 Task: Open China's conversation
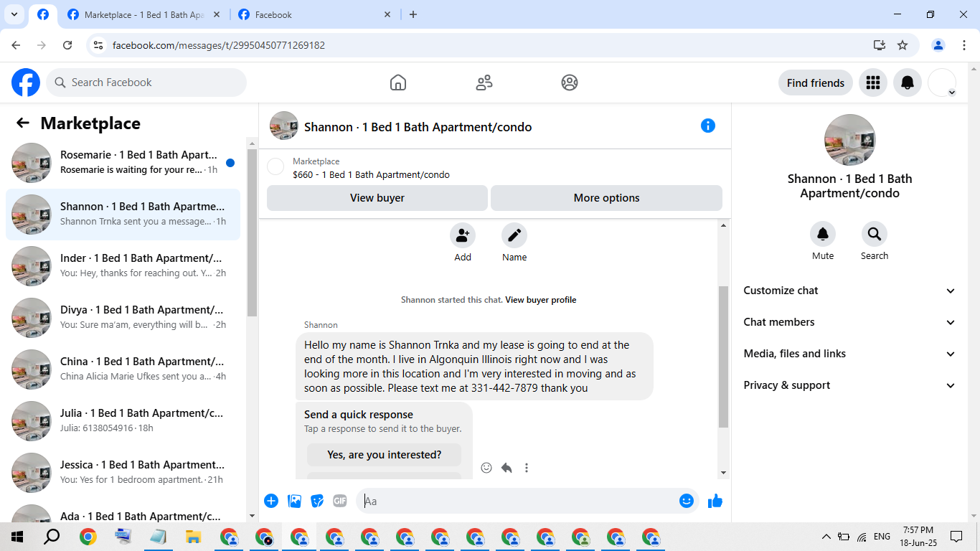click(x=123, y=369)
